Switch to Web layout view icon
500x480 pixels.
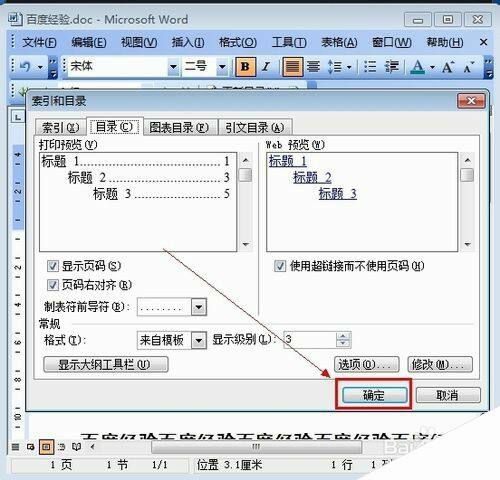pos(31,447)
